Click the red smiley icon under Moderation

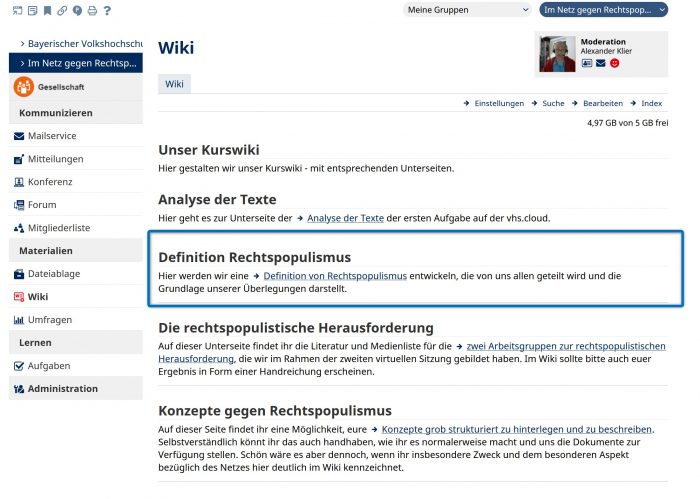[615, 63]
